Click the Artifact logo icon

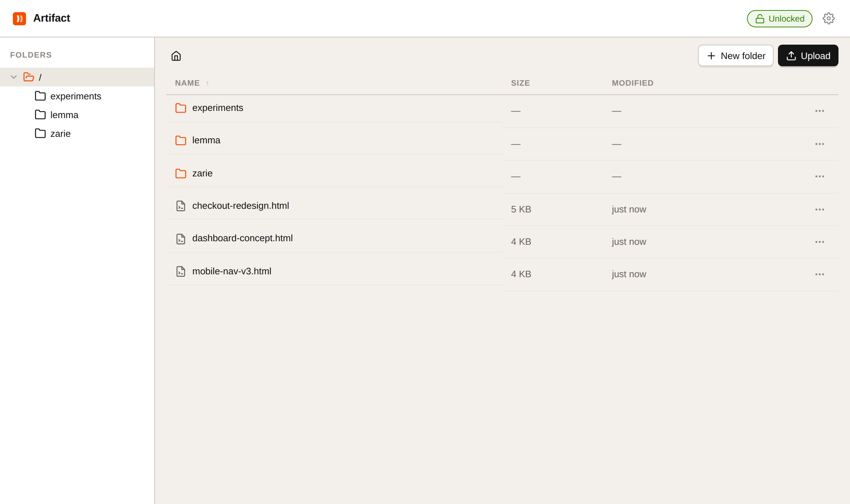pos(19,18)
